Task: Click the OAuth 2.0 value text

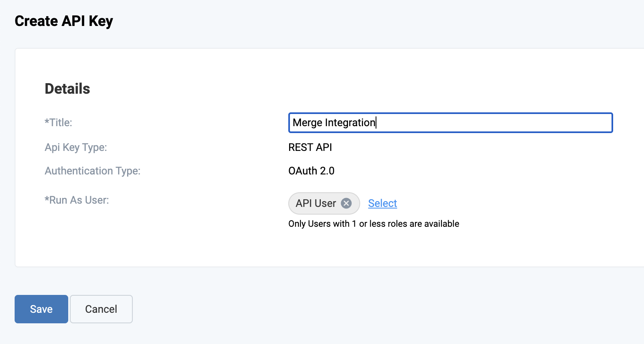Action: point(311,171)
